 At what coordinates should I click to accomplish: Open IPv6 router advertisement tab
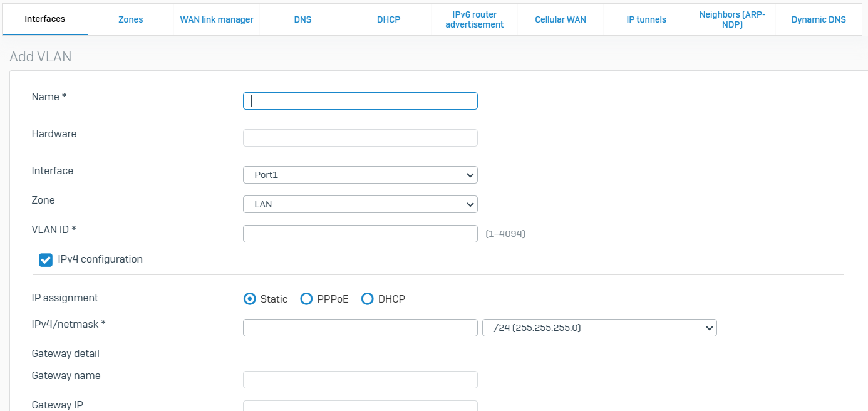click(x=474, y=19)
